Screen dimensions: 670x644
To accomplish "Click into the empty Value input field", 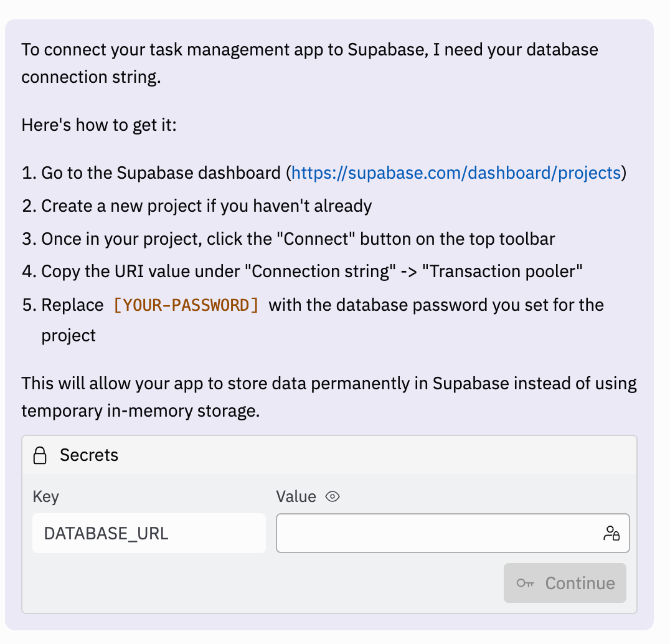I will point(453,533).
